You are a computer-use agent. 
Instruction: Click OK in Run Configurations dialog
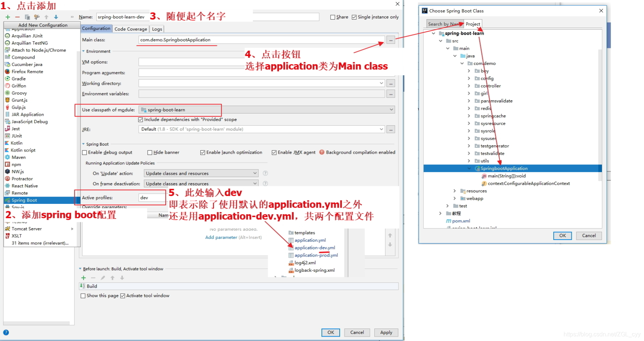(330, 332)
